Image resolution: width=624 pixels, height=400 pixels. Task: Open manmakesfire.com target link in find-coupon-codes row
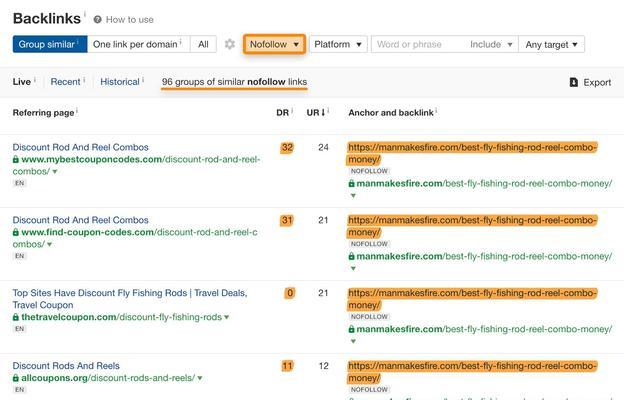pos(484,256)
